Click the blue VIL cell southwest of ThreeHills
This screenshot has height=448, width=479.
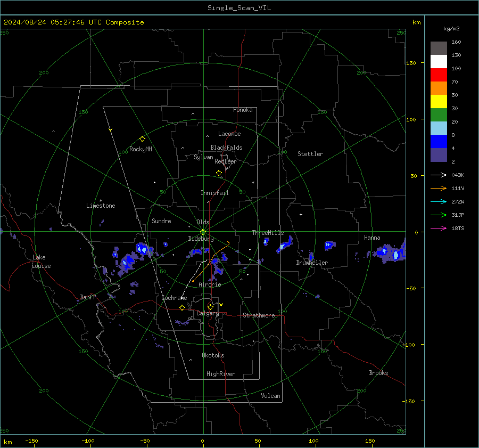pos(267,242)
